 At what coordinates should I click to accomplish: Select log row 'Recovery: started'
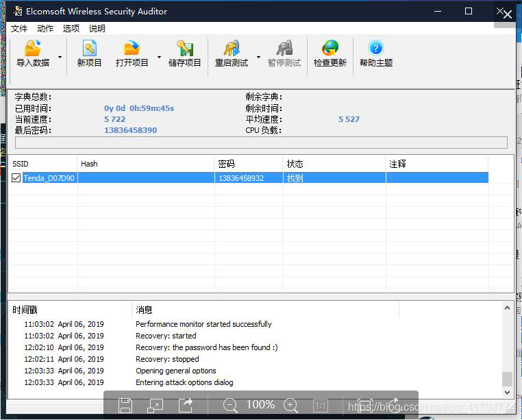pos(166,336)
